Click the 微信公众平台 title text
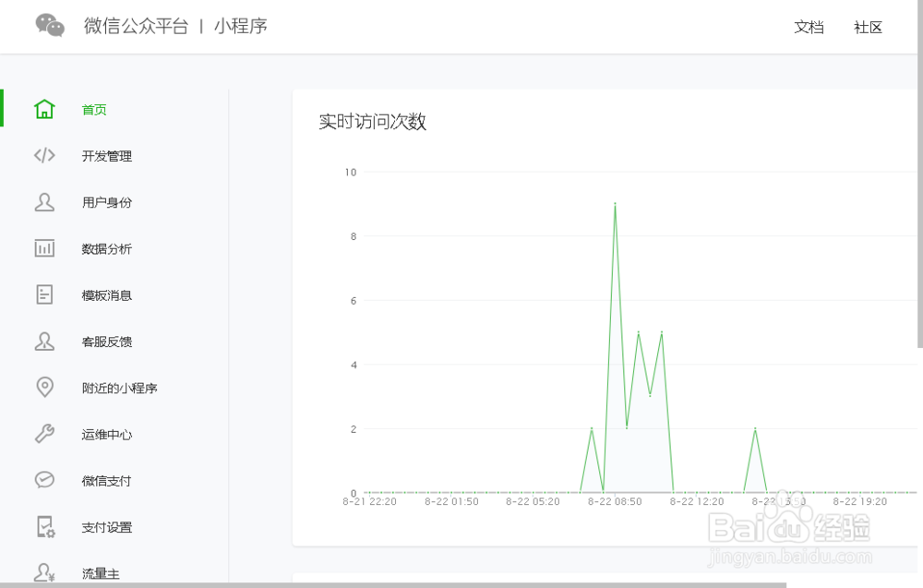923x588 pixels. pyautogui.click(x=136, y=26)
